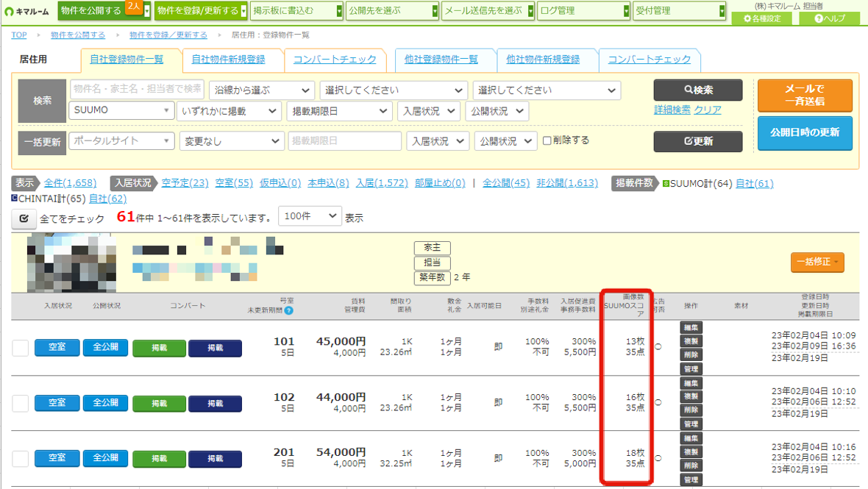Image resolution: width=868 pixels, height=489 pixels.
Task: Click the property thumbnail image
Action: coord(72,263)
